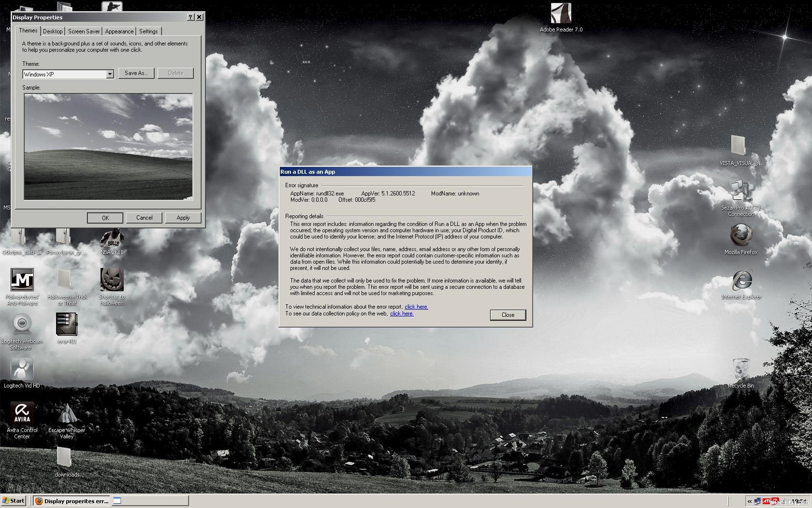Click the Help question mark in Display Properties
812x508 pixels.
click(x=190, y=17)
